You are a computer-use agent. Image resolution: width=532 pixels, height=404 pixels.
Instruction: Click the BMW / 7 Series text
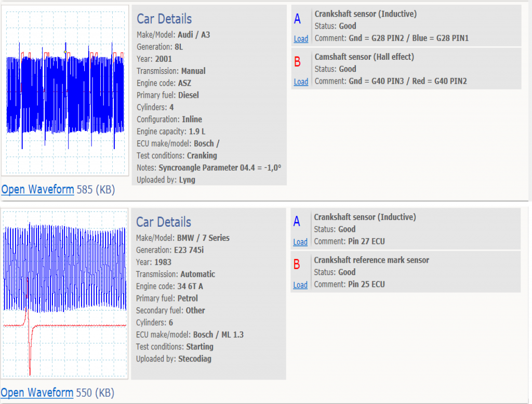[x=203, y=238]
